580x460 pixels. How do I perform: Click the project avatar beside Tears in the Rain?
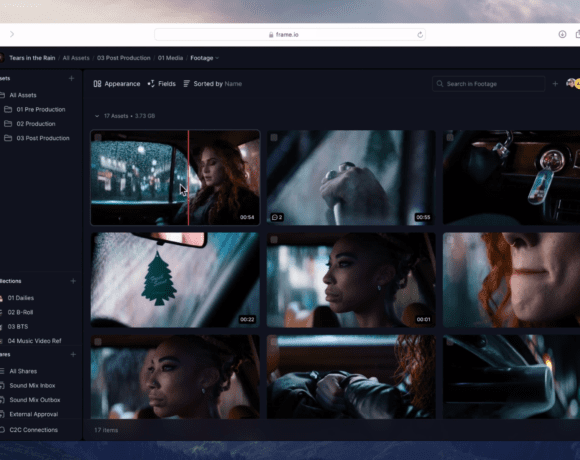[x=2, y=58]
